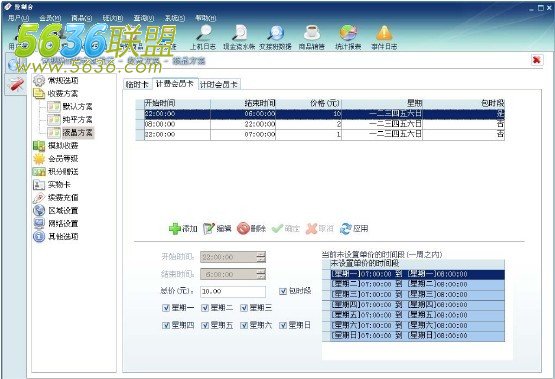Click the green plus 添加 button
This screenshot has height=379, width=555.
point(183,229)
